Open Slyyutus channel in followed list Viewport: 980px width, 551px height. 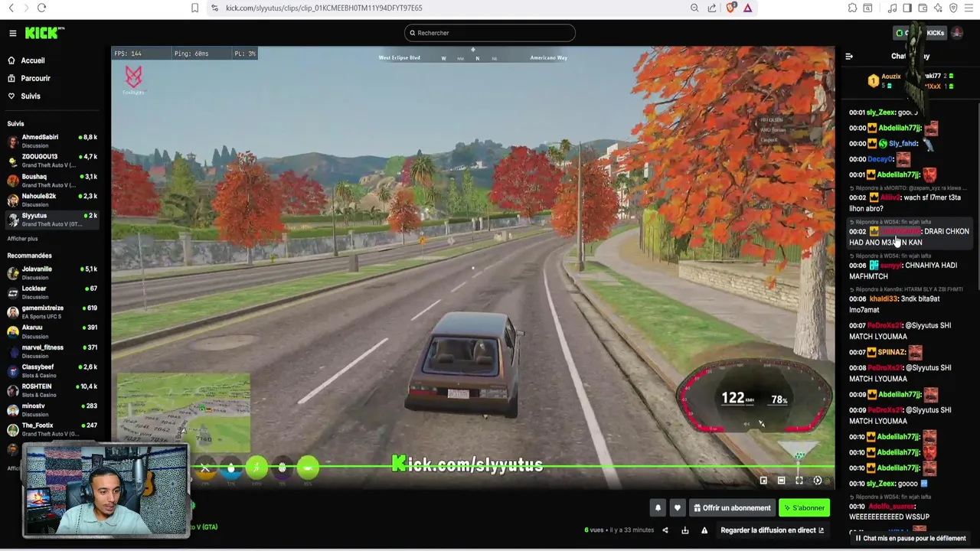tap(52, 220)
